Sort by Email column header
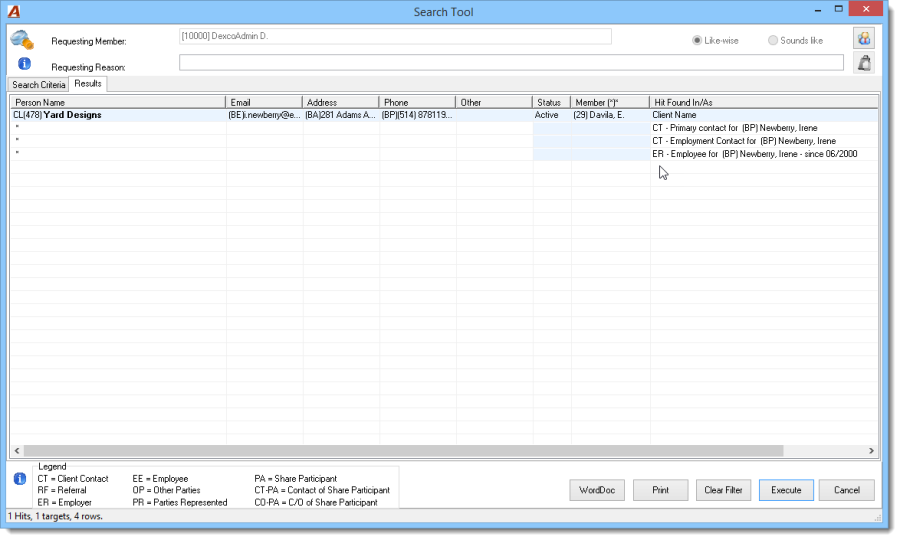Viewport: 900px width, 540px height. (x=264, y=102)
